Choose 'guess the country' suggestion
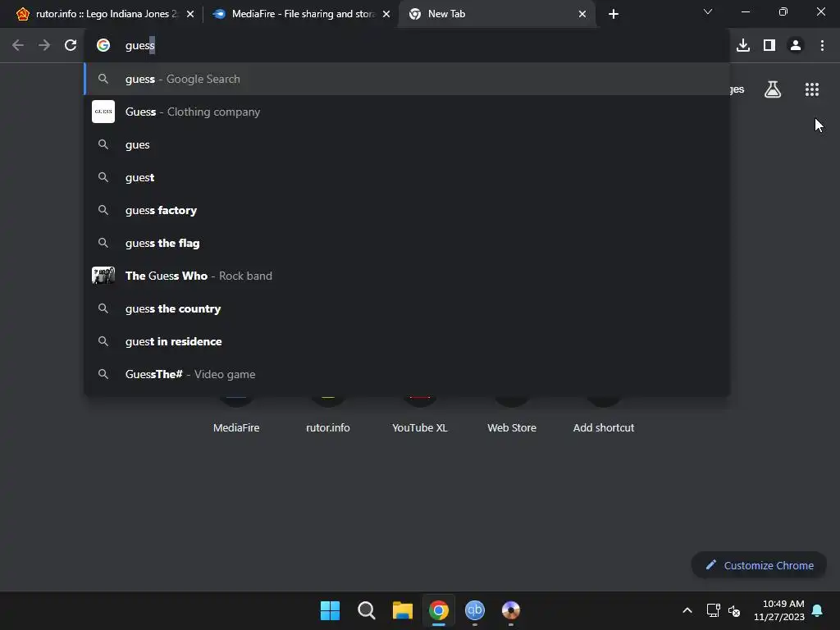 [407, 308]
